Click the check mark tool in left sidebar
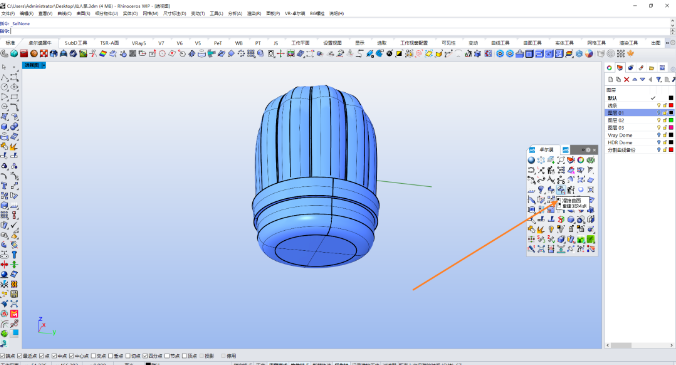 14,225
